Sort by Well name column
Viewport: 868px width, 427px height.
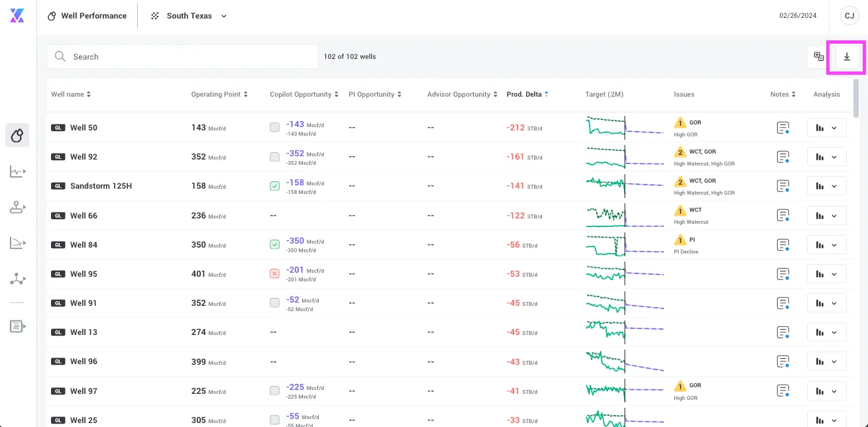point(71,95)
